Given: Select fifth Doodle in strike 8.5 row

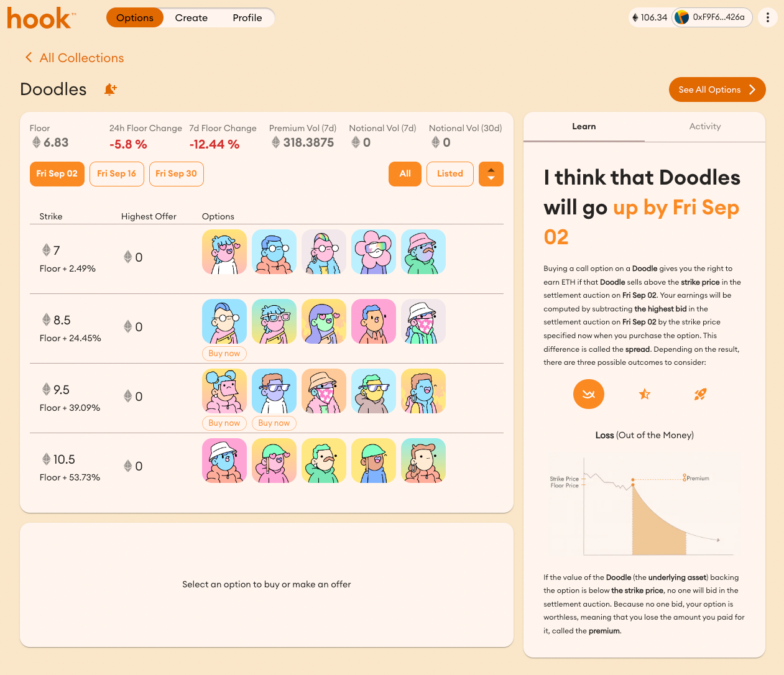Looking at the screenshot, I should click(x=423, y=321).
